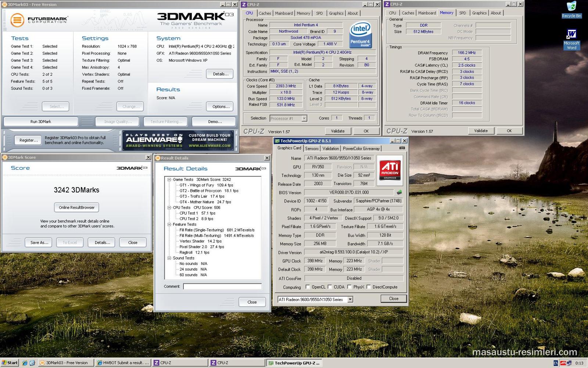Click the Futuremark Corporation logo
This screenshot has height=368, width=588.
(x=39, y=20)
